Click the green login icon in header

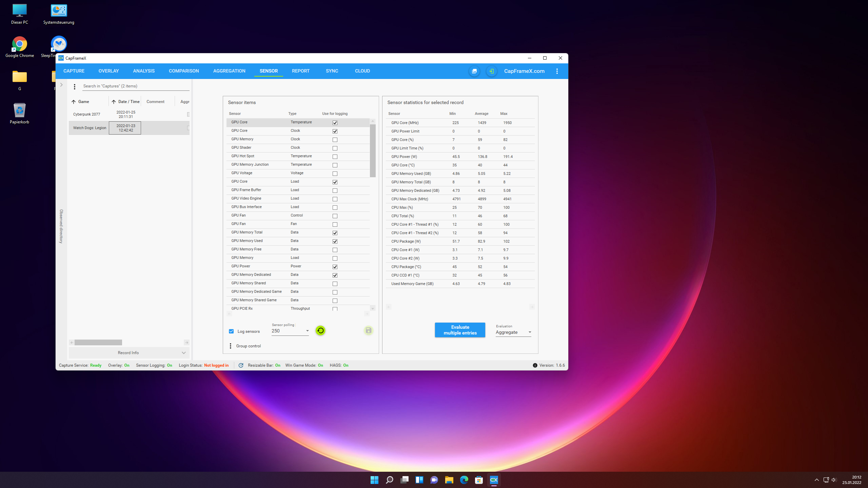pos(491,71)
